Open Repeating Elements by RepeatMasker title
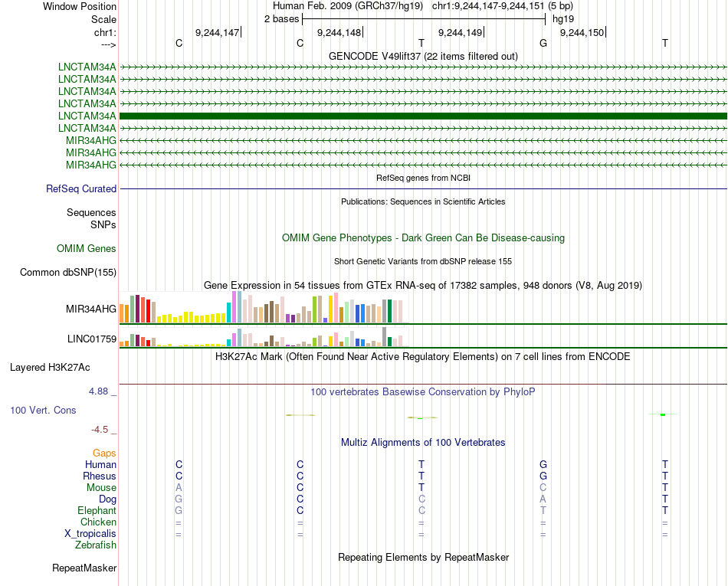The image size is (728, 586). (x=423, y=557)
